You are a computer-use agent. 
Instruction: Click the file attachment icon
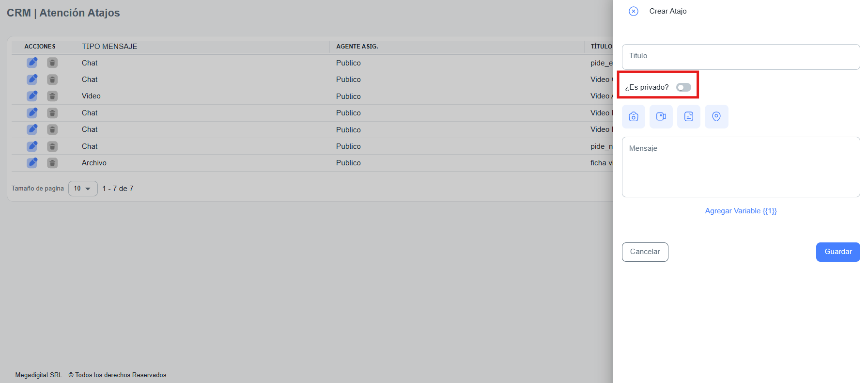(689, 117)
